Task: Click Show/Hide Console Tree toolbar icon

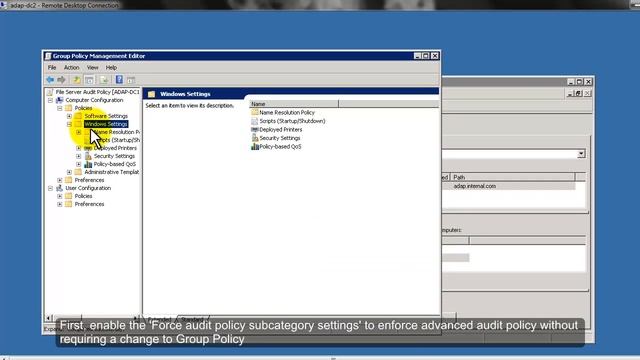Action: (89, 80)
